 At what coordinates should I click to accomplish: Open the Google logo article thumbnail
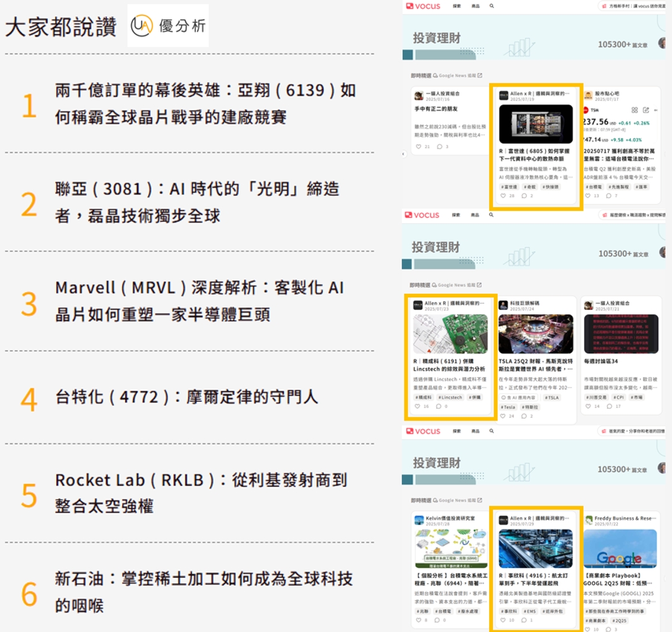tap(620, 548)
